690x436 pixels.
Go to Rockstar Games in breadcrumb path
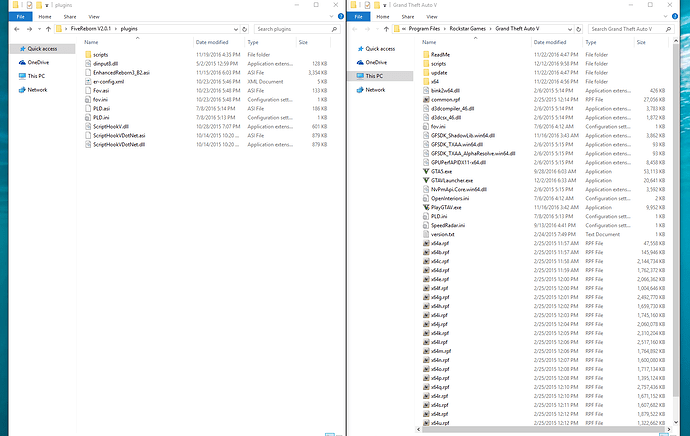[x=467, y=29]
